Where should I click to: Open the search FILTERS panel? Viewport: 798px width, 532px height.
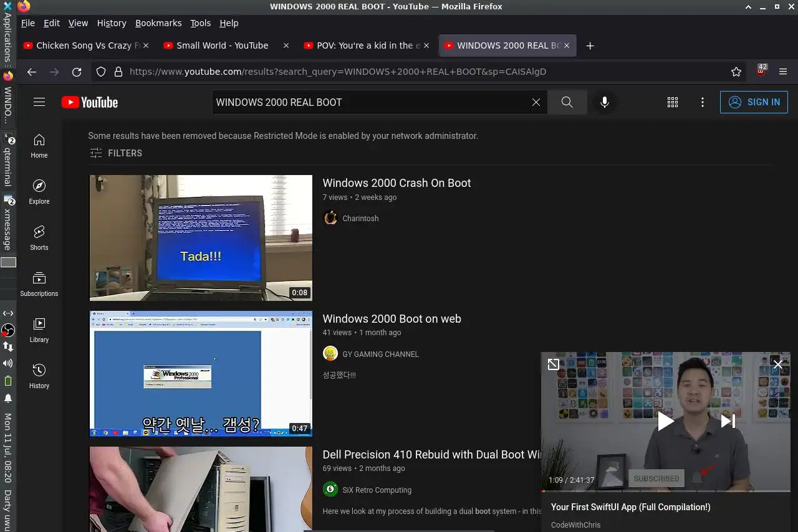[116, 153]
